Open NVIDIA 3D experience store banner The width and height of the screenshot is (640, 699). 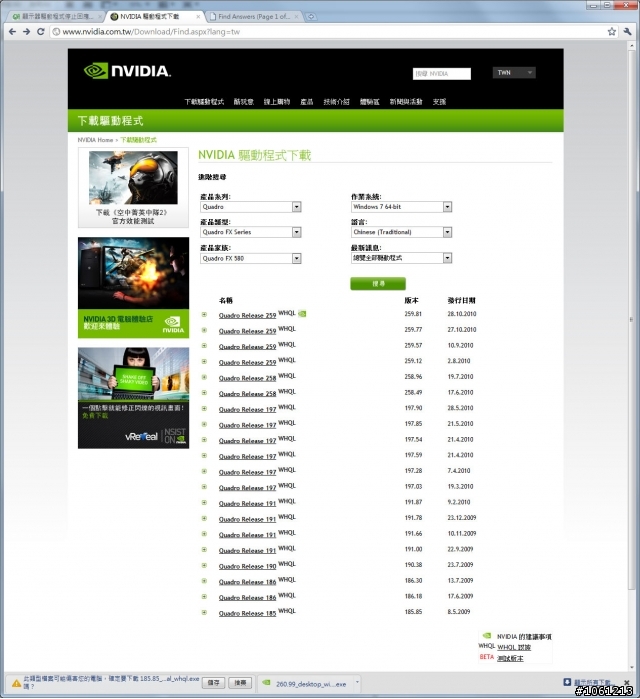[133, 288]
